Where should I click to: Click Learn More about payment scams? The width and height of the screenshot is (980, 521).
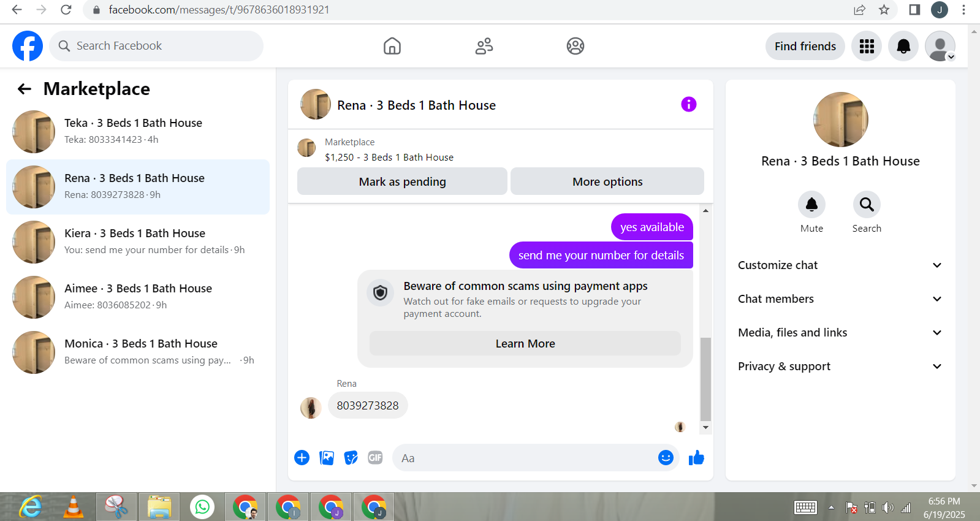pos(525,343)
